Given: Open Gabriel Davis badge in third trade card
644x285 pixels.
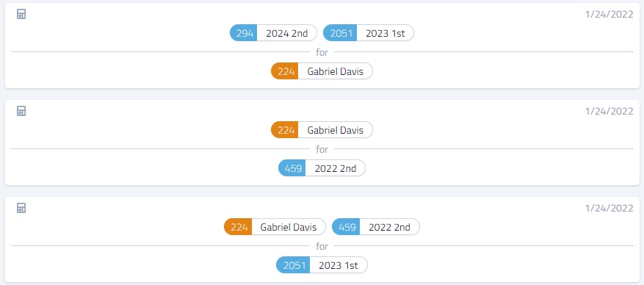Looking at the screenshot, I should pyautogui.click(x=275, y=227).
